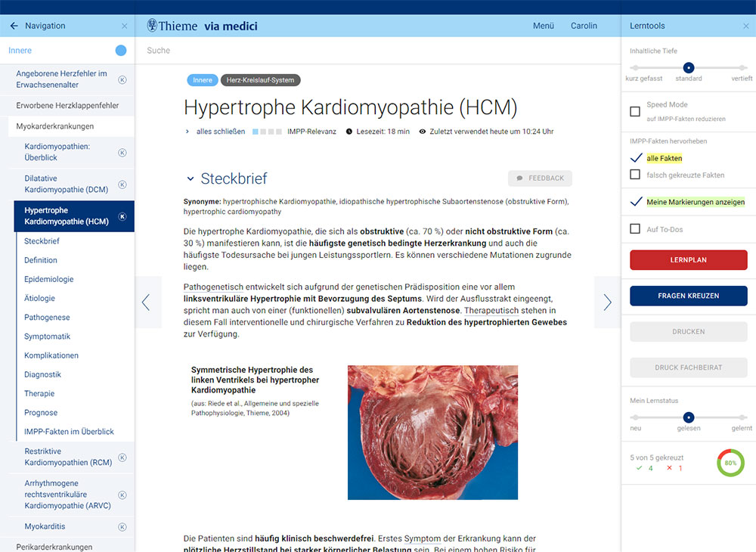Open Kardiomyopathien: Überblick in navigation
The width and height of the screenshot is (756, 552).
point(57,152)
